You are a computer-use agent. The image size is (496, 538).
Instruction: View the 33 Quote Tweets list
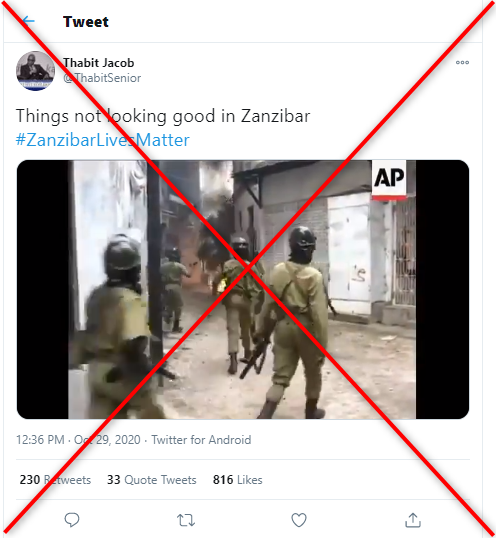152,480
